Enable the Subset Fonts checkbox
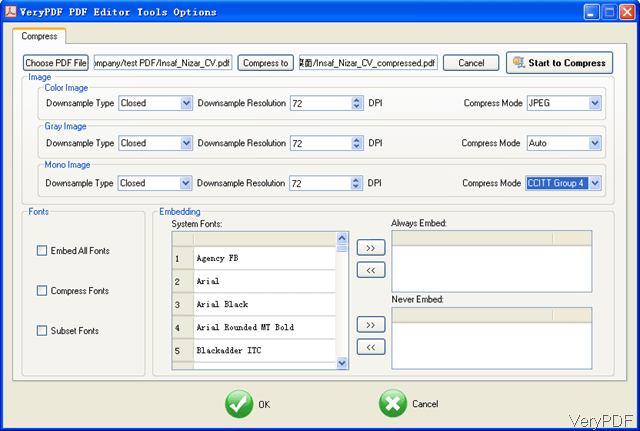Image resolution: width=640 pixels, height=431 pixels. tap(42, 330)
